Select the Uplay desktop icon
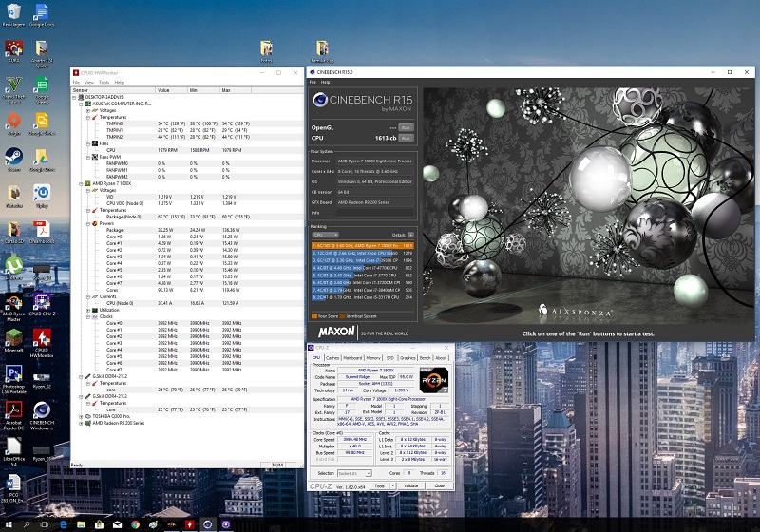This screenshot has height=532, width=760. tap(42, 196)
